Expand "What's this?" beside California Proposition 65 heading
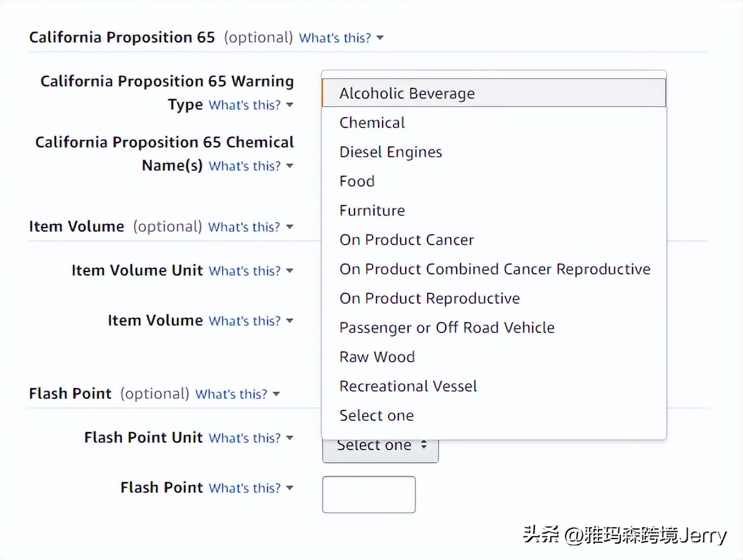743x560 pixels. (x=334, y=37)
